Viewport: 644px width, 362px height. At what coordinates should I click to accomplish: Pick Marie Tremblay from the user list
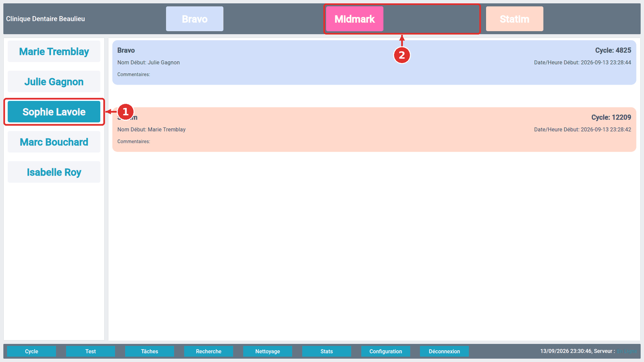[54, 51]
